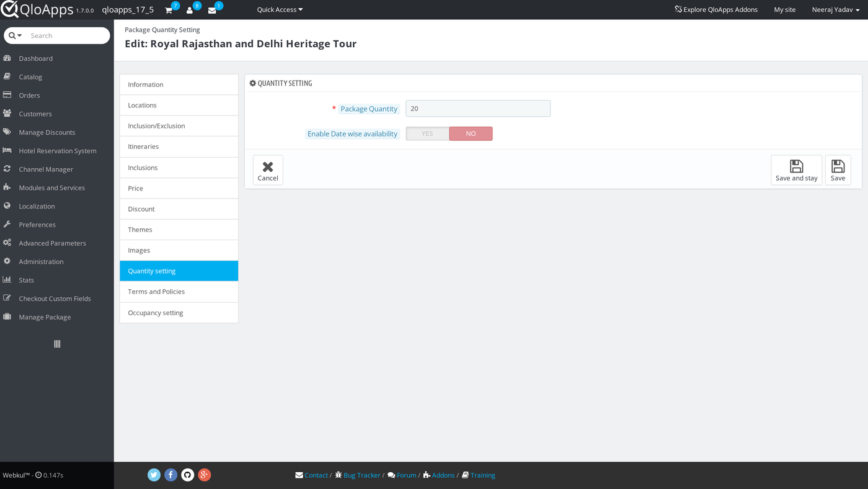Screen dimensions: 868x489
Task: Click the QloApps logo
Action: 37,9
